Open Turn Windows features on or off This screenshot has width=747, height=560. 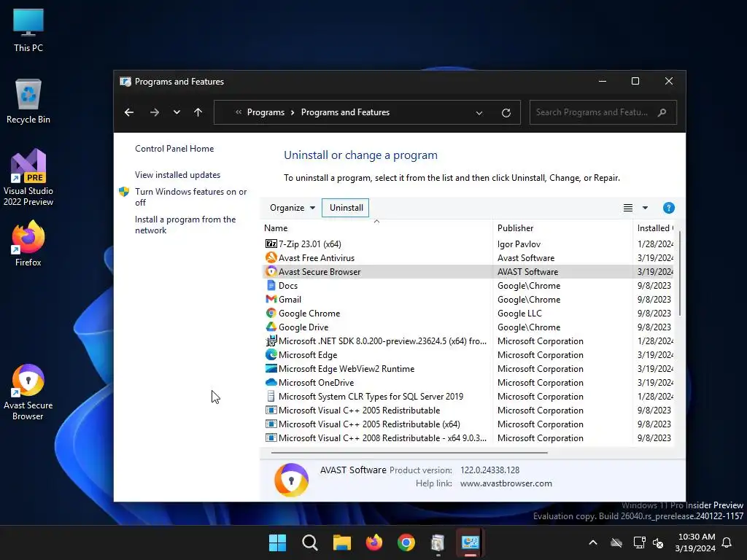[x=190, y=197]
